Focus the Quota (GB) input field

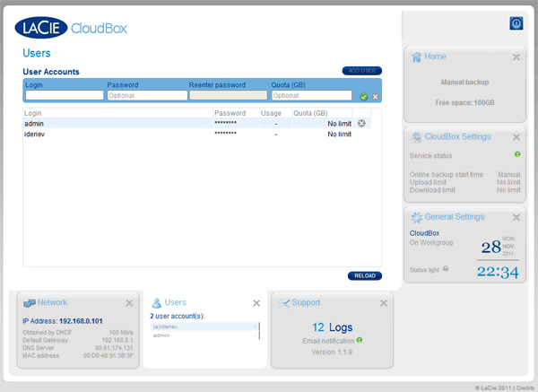point(311,95)
